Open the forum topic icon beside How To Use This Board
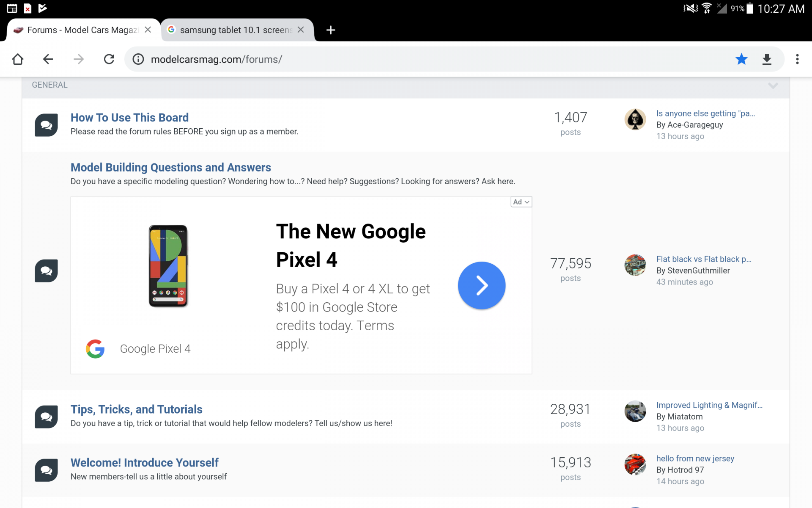The image size is (812, 508). point(46,124)
